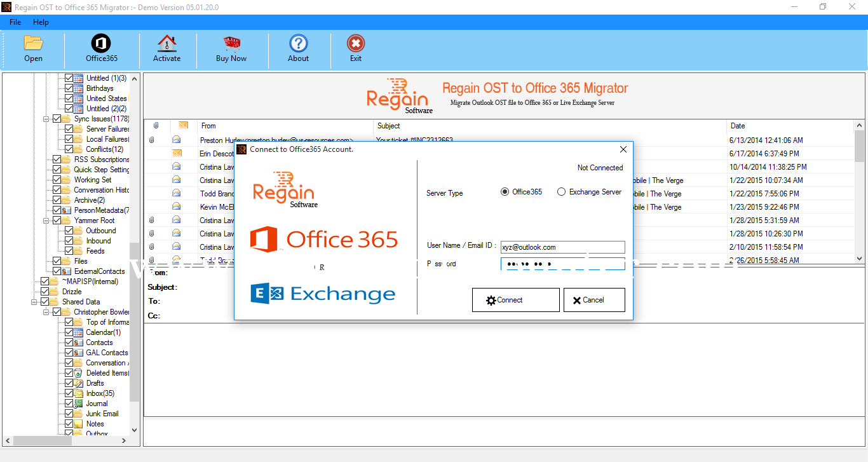Uncheck the Sync Issues(1178) checkbox

tap(57, 119)
